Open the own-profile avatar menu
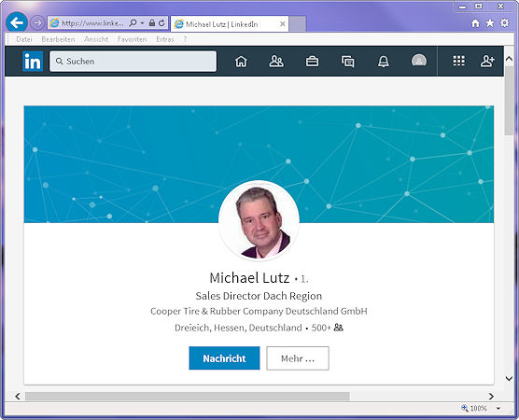 (x=419, y=61)
